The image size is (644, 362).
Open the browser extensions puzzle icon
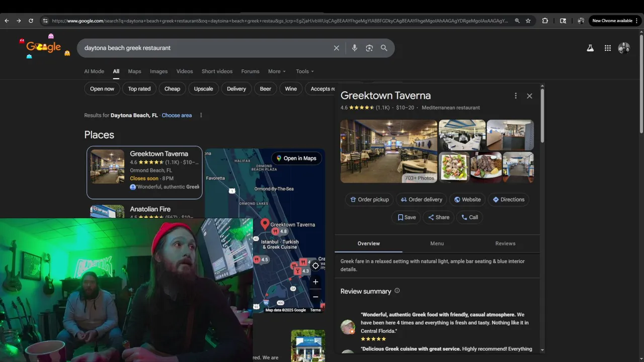pos(545,21)
